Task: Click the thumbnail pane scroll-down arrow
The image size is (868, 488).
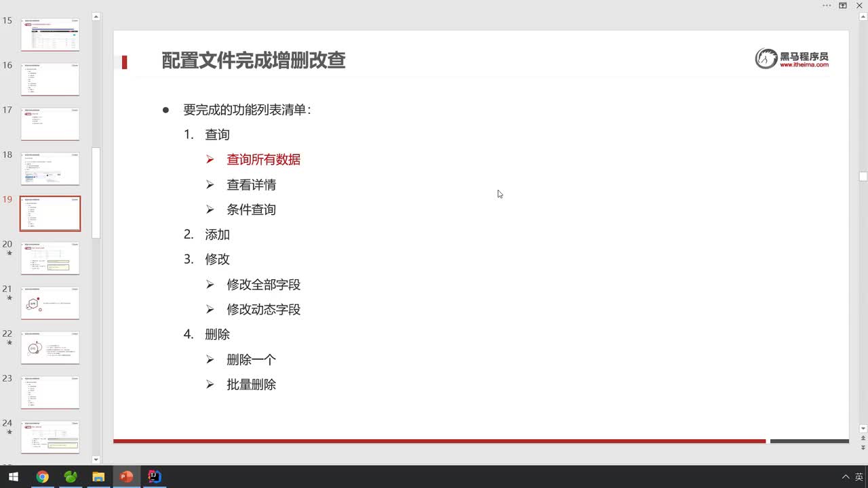Action: (96, 460)
